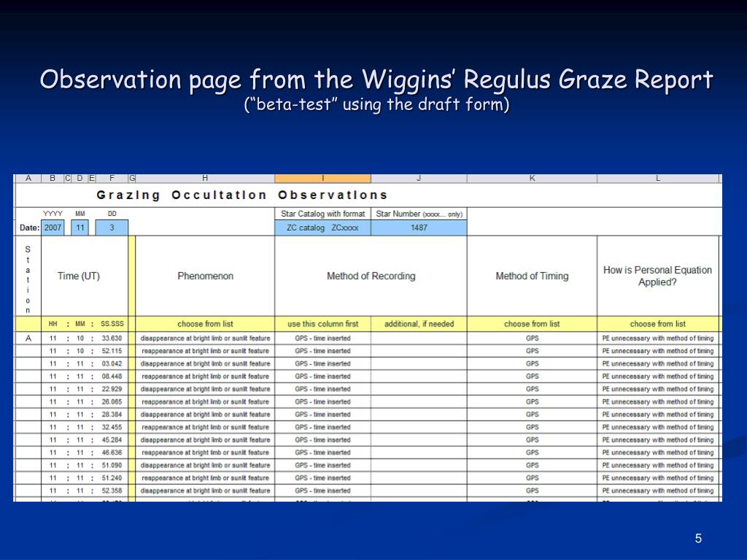Click the highlighted column I header
Viewport: 747px width, 560px height.
coord(322,178)
